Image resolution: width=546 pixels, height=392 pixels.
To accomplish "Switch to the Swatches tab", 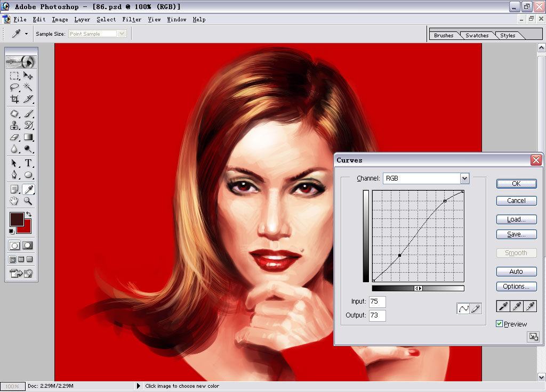I will (x=477, y=36).
